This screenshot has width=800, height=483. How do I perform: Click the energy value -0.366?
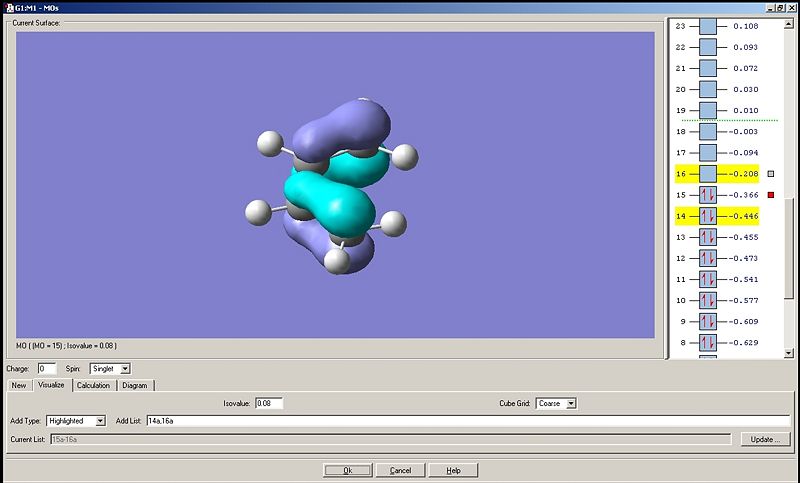[x=744, y=195]
